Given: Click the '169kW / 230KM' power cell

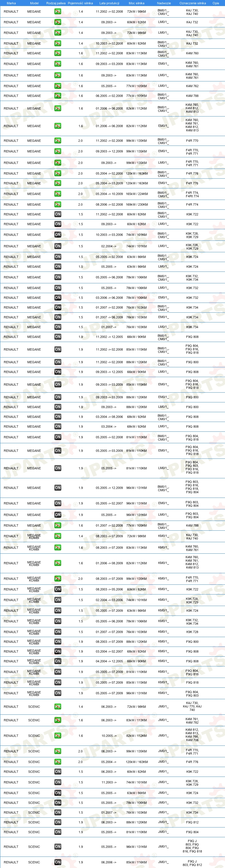Looking at the screenshot, I should point(137,204).
